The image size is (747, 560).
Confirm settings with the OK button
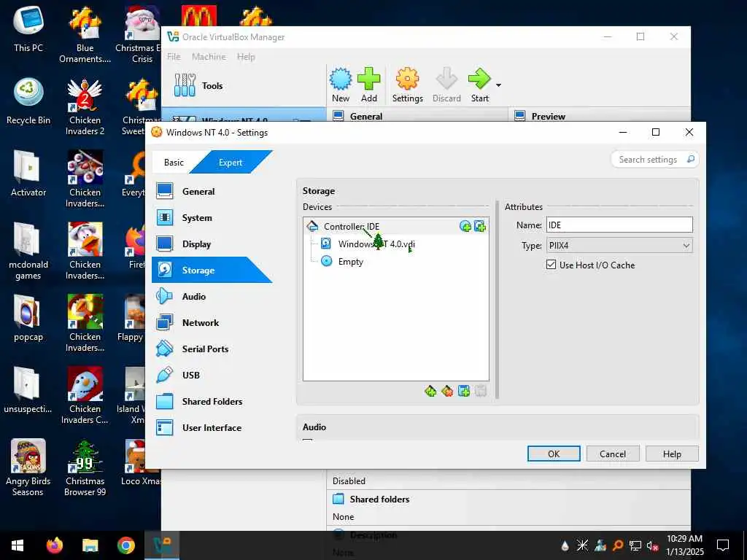point(554,454)
